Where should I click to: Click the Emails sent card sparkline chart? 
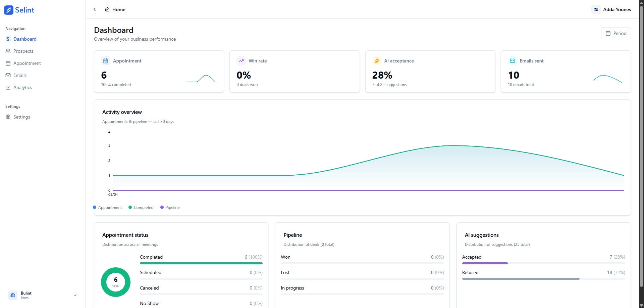pos(608,79)
